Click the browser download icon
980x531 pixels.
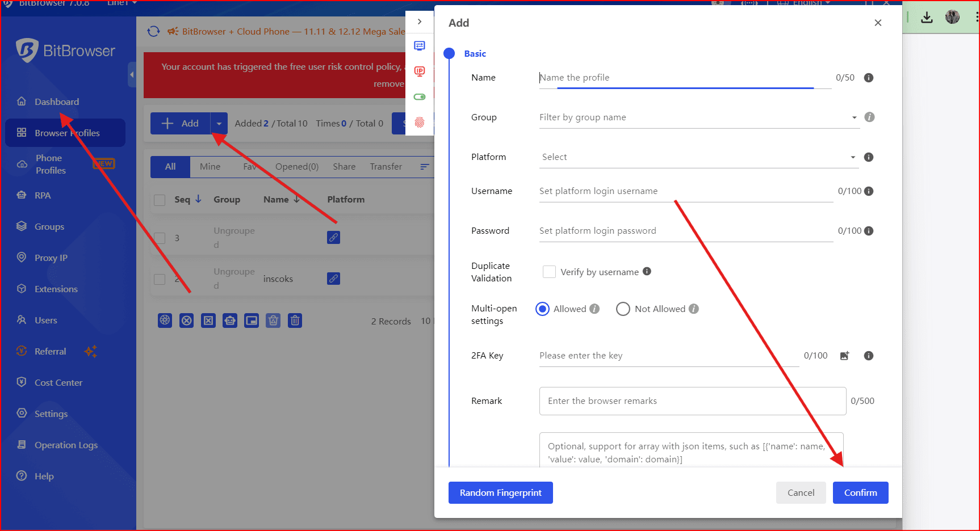[x=927, y=18]
